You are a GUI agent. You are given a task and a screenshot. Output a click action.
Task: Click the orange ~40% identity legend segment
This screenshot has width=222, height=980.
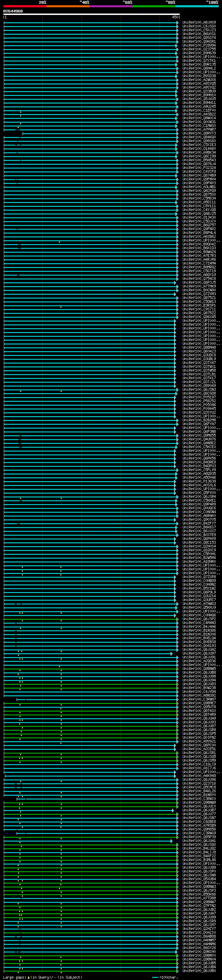point(68,6)
